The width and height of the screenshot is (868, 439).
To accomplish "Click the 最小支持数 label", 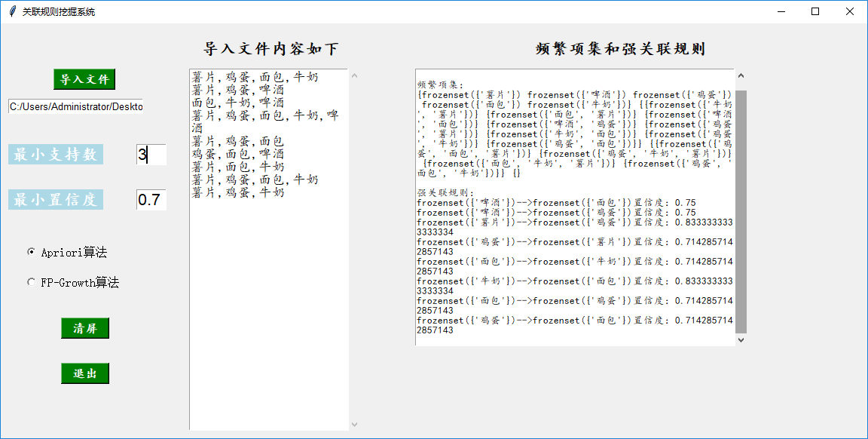I will [55, 154].
